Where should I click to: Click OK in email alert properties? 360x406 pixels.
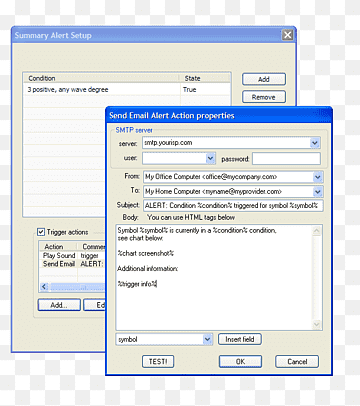[x=240, y=361]
